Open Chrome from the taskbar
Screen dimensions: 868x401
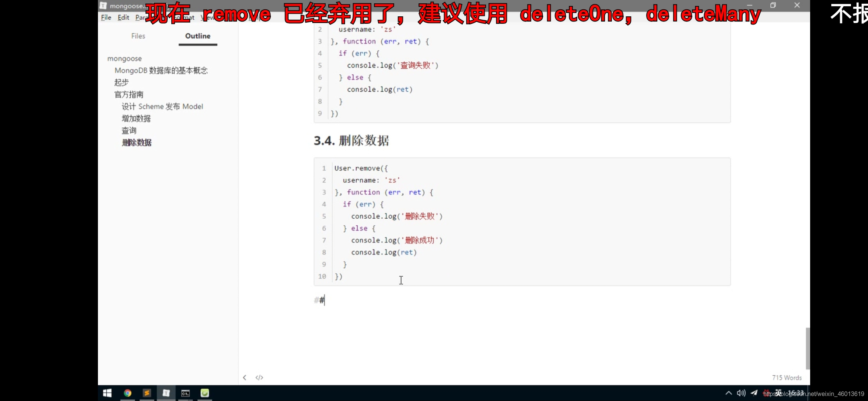(128, 393)
